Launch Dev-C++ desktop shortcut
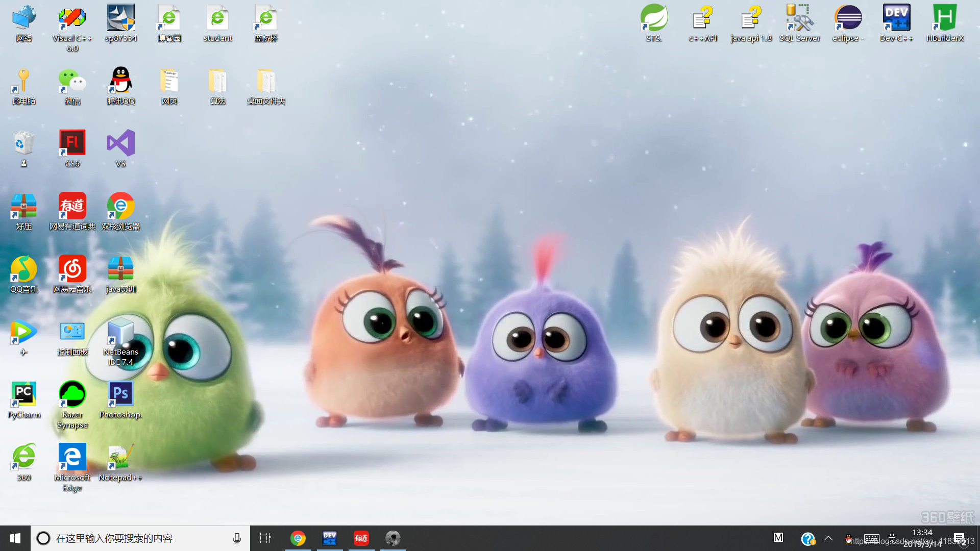980x551 pixels. click(x=897, y=23)
